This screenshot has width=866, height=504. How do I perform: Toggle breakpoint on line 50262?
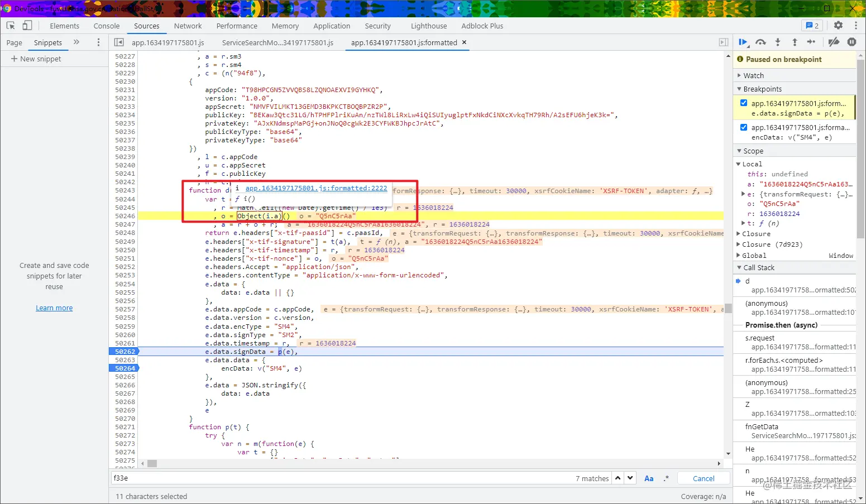click(123, 352)
